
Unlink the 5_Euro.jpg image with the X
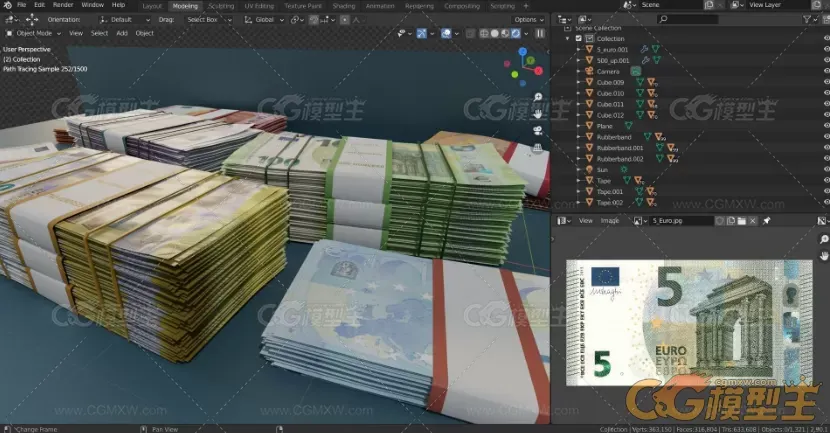pyautogui.click(x=753, y=221)
